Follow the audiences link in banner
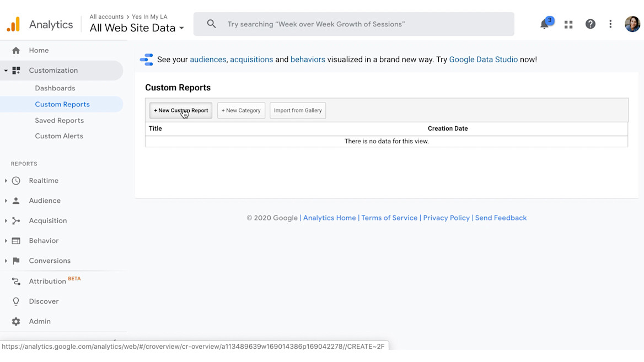The image size is (644, 362). 208,60
